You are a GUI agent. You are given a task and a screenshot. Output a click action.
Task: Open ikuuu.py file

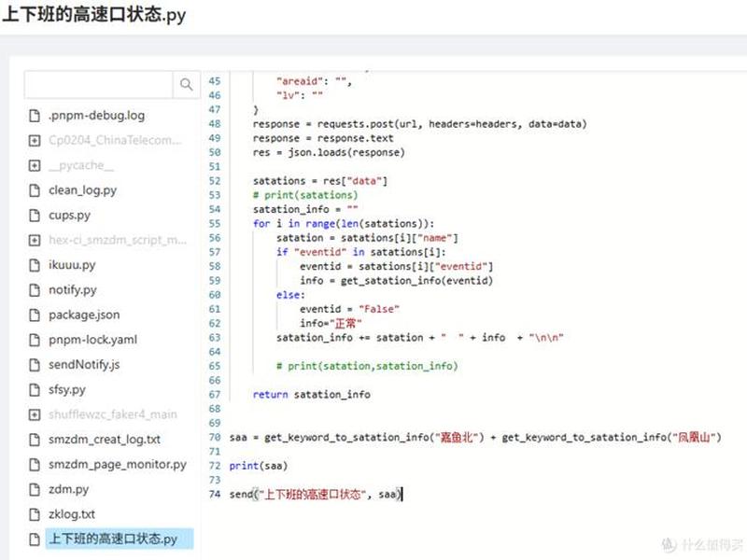tap(72, 265)
